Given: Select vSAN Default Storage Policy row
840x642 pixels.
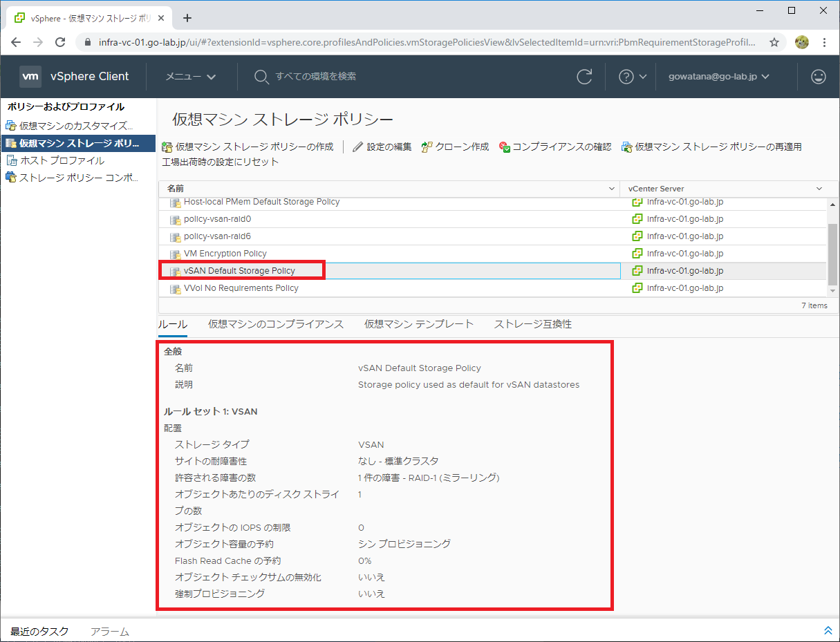Looking at the screenshot, I should click(492, 271).
